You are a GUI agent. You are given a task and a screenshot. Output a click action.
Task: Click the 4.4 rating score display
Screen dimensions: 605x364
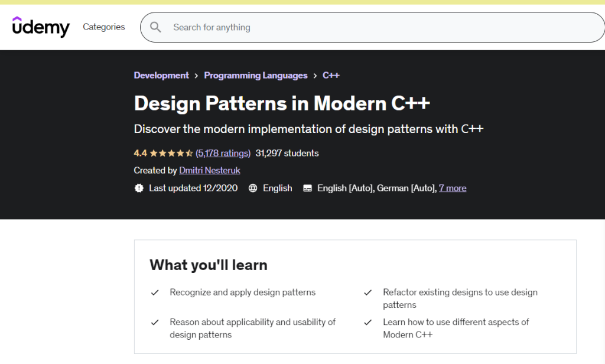[x=140, y=152]
